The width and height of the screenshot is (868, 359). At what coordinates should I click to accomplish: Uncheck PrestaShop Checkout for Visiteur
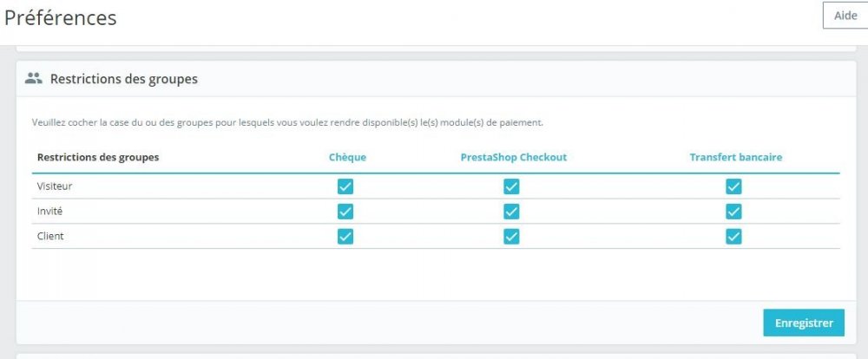coord(511,186)
